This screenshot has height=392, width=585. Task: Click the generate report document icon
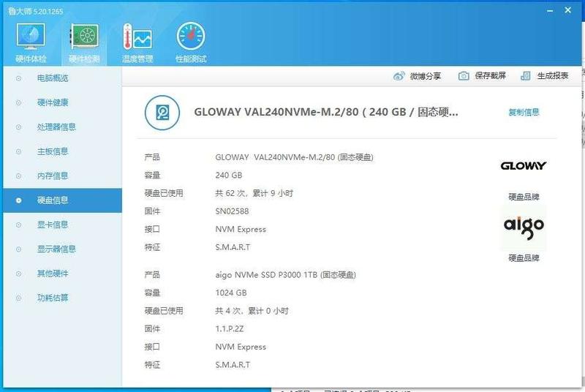coord(525,76)
